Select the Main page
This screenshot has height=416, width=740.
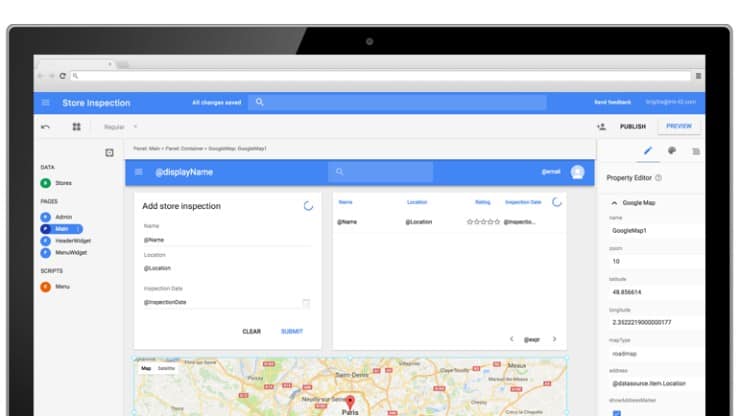(61, 229)
